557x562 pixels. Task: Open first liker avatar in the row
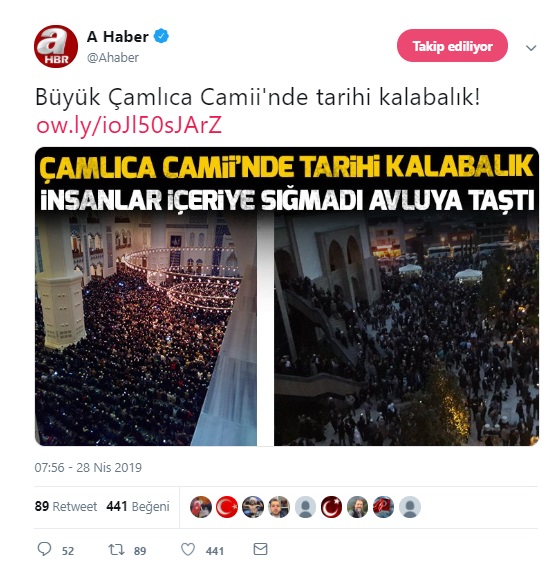(201, 507)
